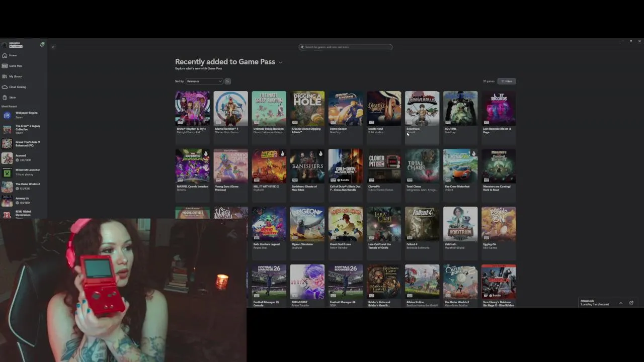Image resolution: width=644 pixels, height=362 pixels.
Task: Open the Filters button
Action: pyautogui.click(x=507, y=81)
